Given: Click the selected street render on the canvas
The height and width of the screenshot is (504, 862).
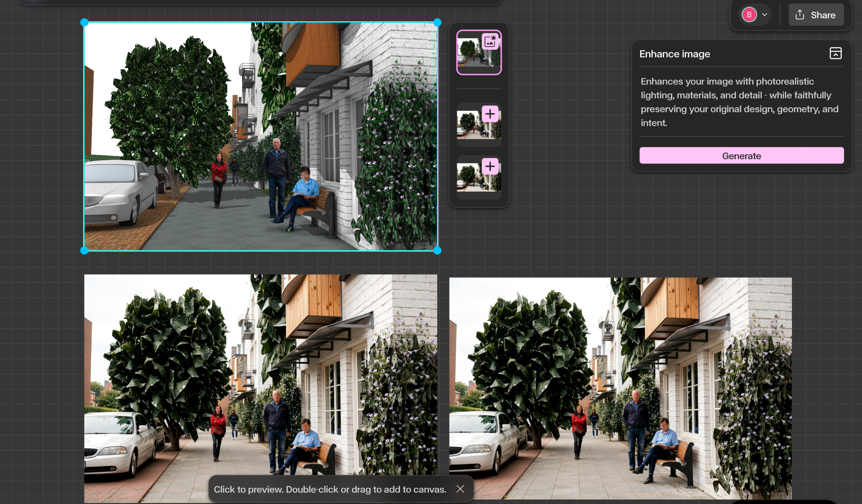Looking at the screenshot, I should tap(260, 135).
